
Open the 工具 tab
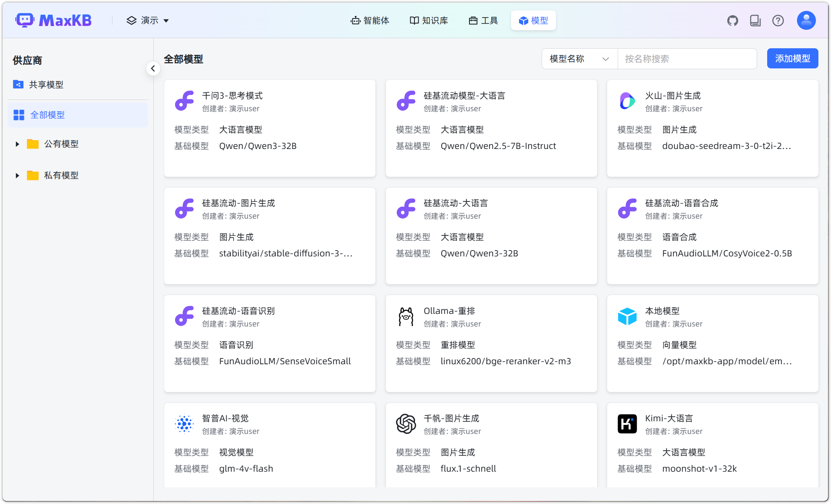click(483, 21)
